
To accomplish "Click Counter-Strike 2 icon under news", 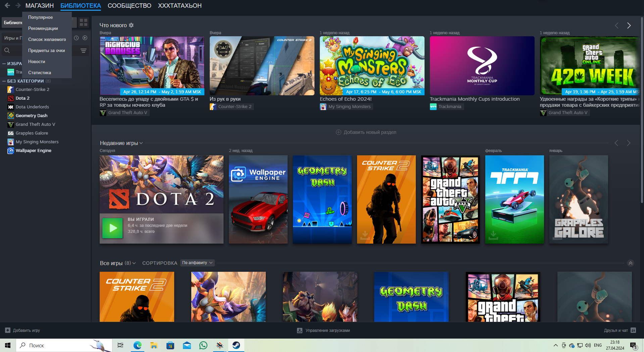I will [x=213, y=107].
